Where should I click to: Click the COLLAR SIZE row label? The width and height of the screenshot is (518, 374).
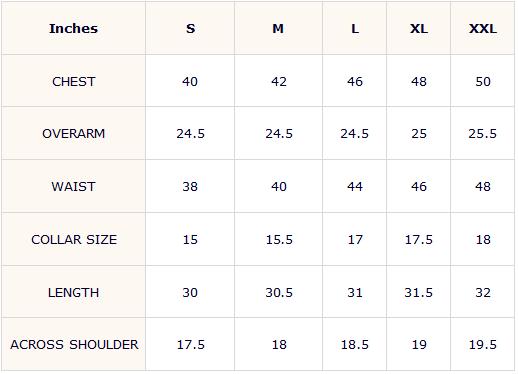click(x=74, y=239)
